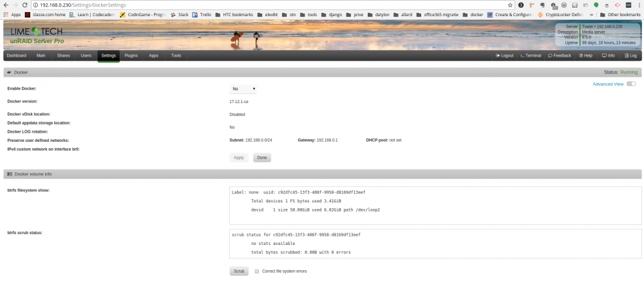Screen dimensions: 644x283
Task: Open slasse.com home bookmark
Action: [x=45, y=14]
